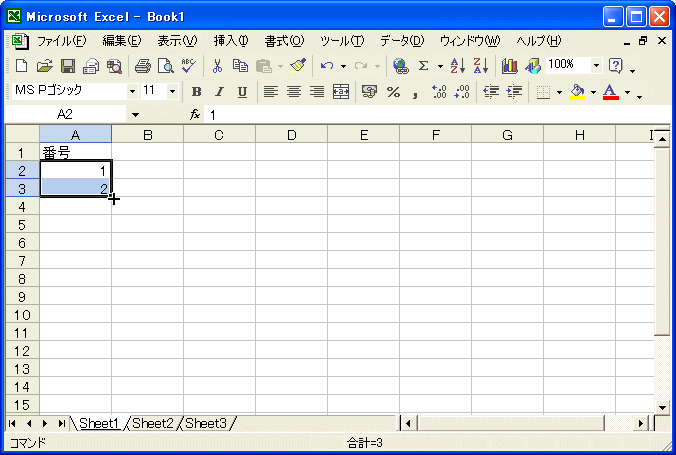
Task: Open fill color palette arrow
Action: (593, 92)
